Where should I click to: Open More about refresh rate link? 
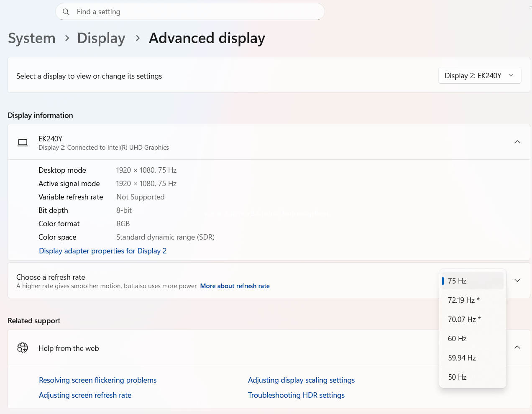[235, 286]
